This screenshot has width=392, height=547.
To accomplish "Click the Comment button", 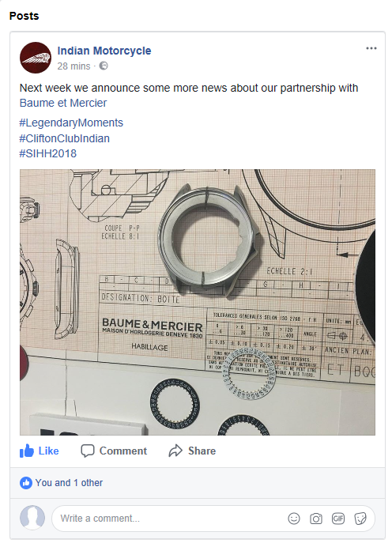I will click(x=114, y=451).
